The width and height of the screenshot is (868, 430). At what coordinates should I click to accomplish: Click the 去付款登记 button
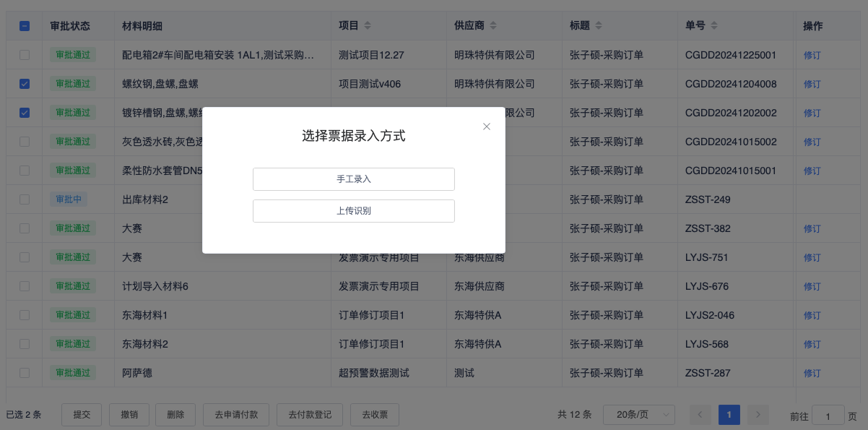(x=310, y=415)
